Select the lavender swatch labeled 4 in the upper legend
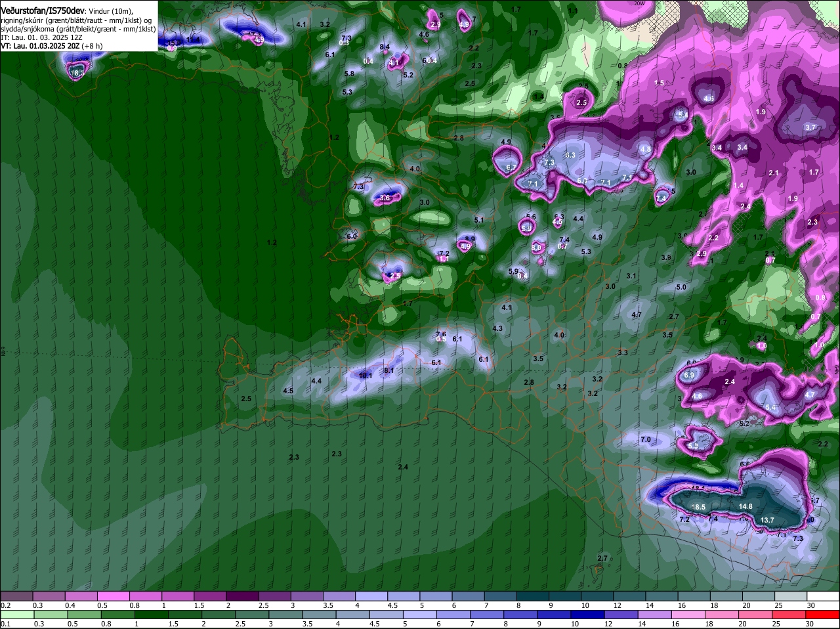The height and width of the screenshot is (629, 840). (x=372, y=596)
